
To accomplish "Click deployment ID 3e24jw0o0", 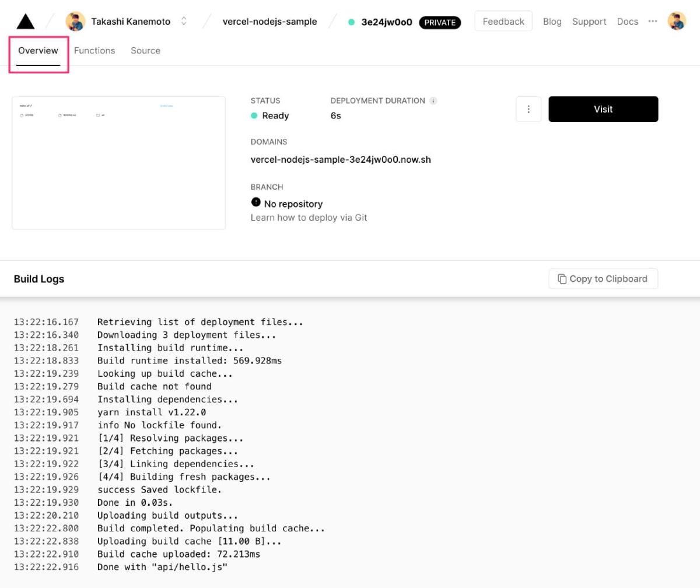I will 387,22.
